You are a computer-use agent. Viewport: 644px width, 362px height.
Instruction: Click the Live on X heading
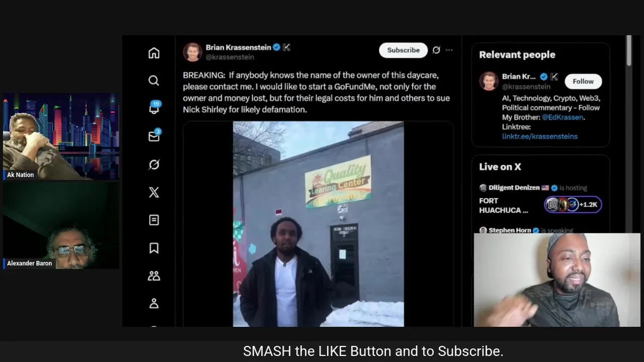pyautogui.click(x=500, y=167)
